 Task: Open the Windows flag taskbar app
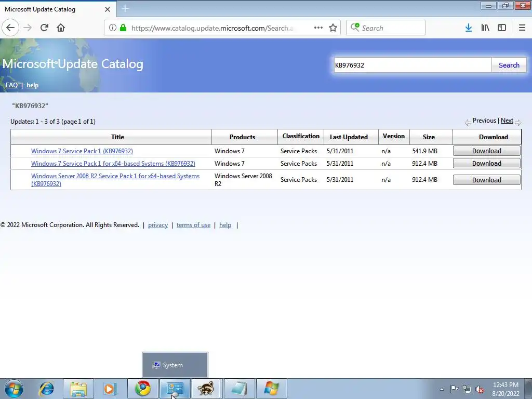[272, 389]
